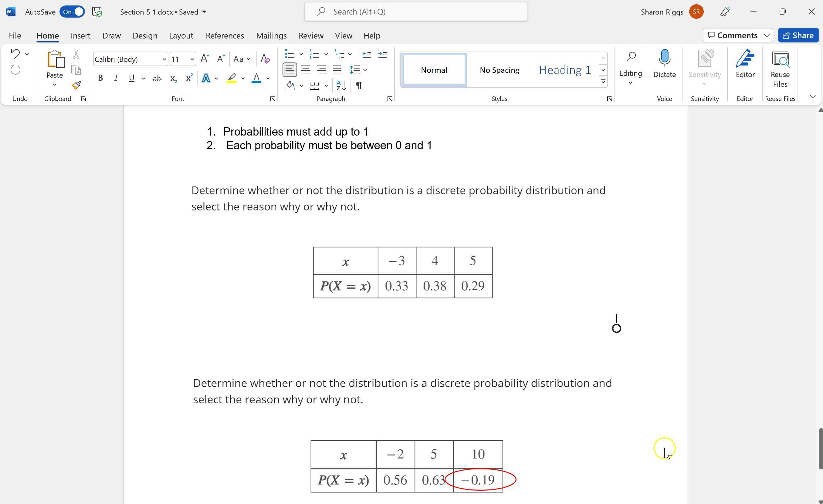
Task: Open the Insert ribbon tab
Action: pos(80,35)
